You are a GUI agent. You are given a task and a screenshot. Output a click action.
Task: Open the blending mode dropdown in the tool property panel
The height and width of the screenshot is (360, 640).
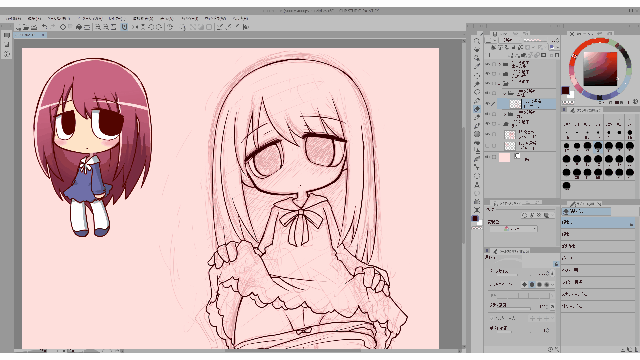(514, 229)
